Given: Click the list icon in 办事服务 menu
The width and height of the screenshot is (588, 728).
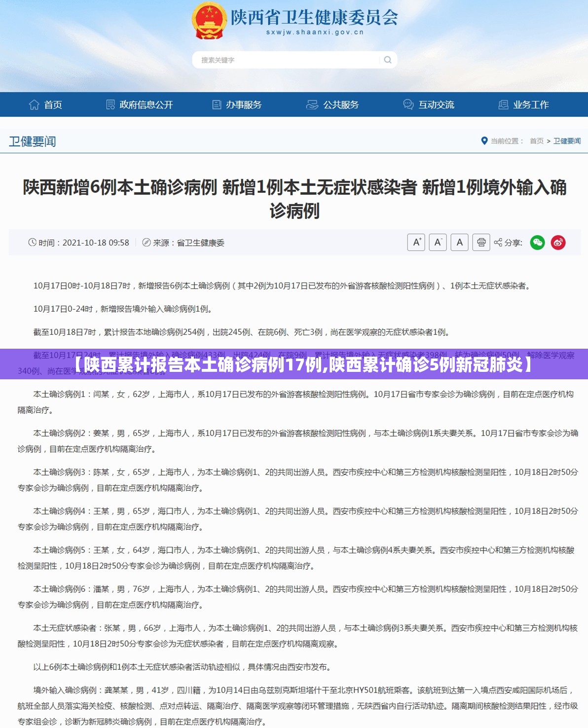Looking at the screenshot, I should 217,105.
